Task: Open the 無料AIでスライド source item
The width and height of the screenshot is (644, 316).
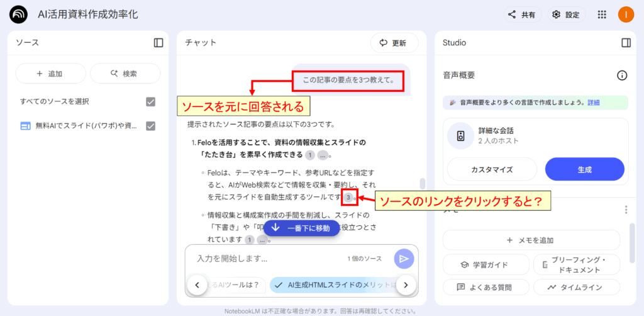Action: tap(79, 126)
